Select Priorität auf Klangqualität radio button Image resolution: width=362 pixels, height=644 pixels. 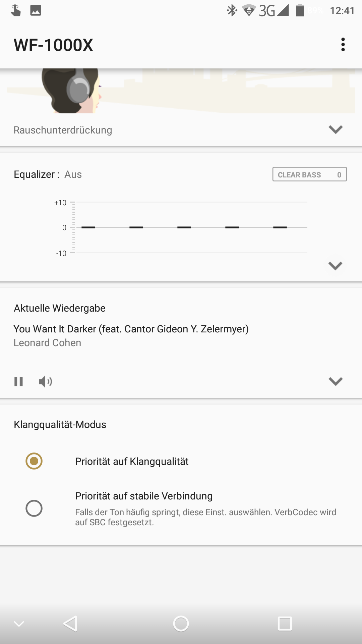pos(34,461)
